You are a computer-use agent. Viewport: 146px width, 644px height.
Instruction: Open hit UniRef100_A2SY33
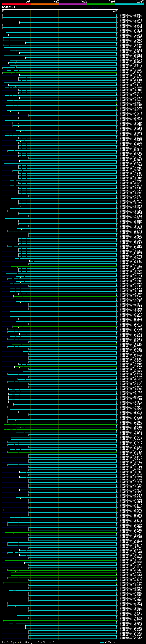131,25
